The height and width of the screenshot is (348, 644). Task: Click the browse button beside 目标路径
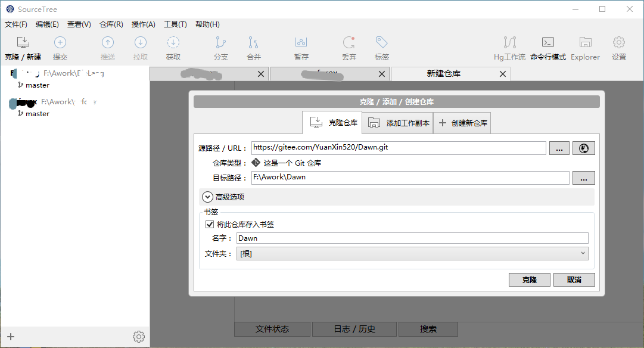pos(584,178)
